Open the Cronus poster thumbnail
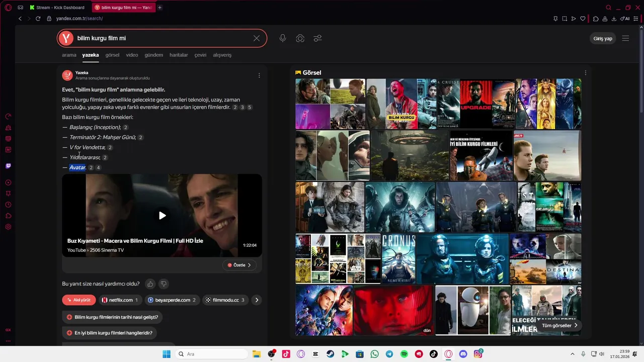 (x=398, y=258)
